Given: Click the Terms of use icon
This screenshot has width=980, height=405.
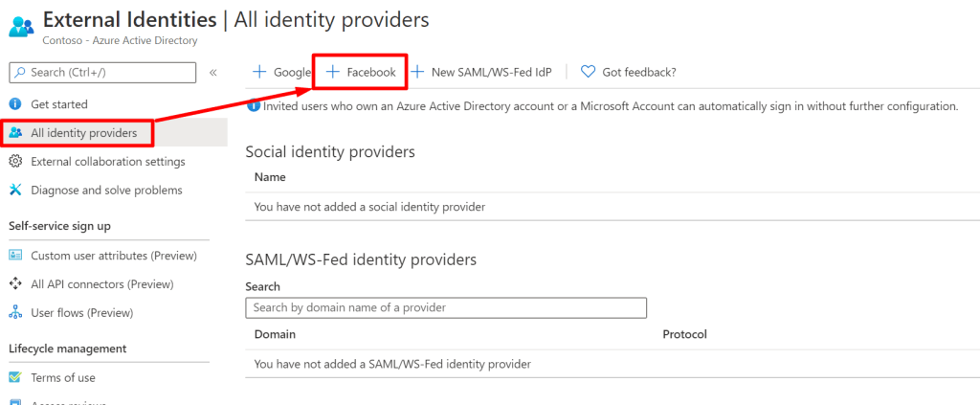Looking at the screenshot, I should [15, 378].
